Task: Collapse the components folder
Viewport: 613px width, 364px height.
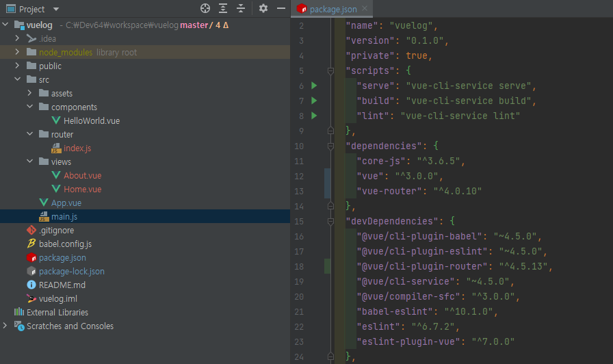Action: click(29, 106)
